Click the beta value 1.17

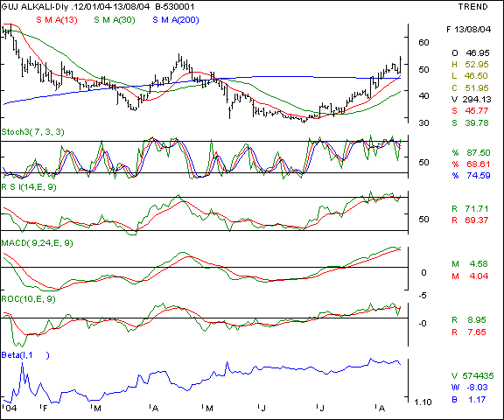coord(477,400)
